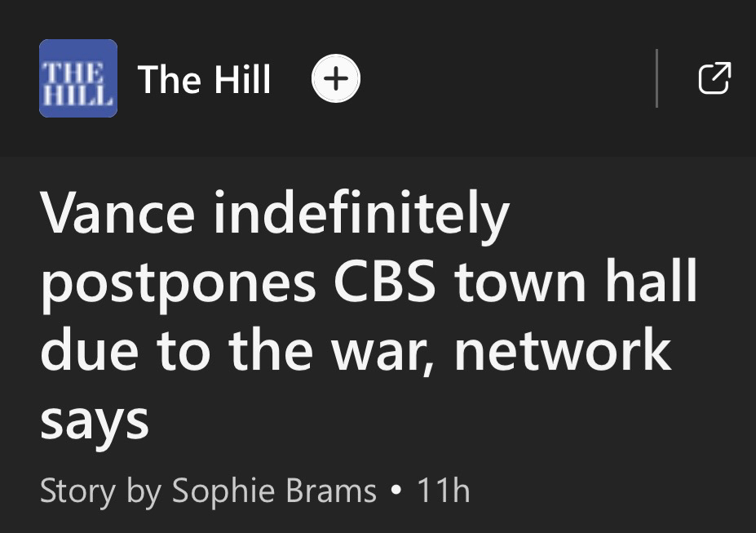This screenshot has height=533, width=756.
Task: Click the 11h timestamp
Action: point(443,491)
